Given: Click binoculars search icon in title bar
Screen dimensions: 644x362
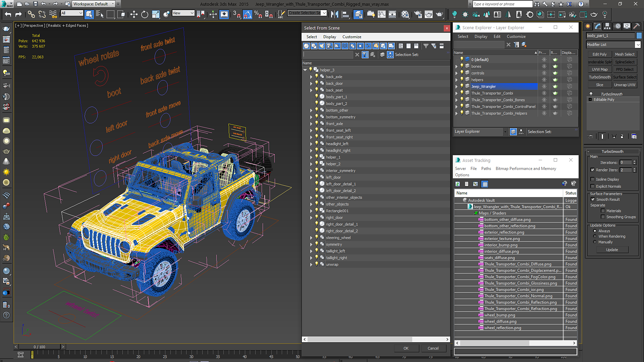Looking at the screenshot, I should tap(537, 4).
